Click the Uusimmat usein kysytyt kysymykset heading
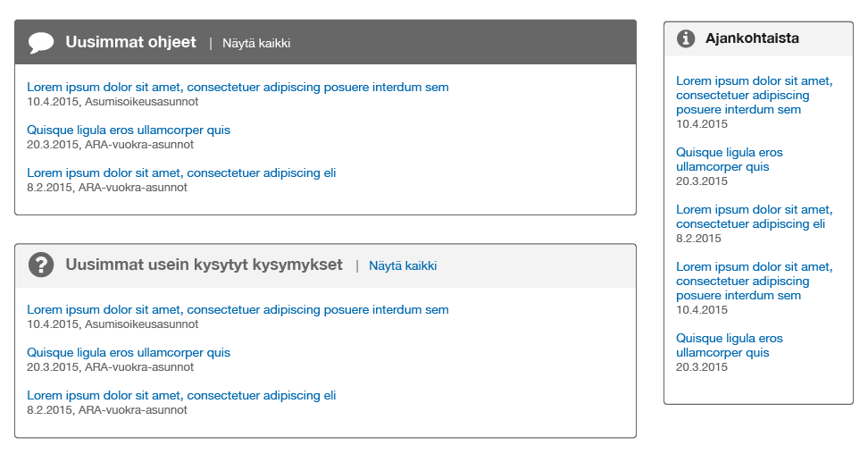 click(204, 265)
